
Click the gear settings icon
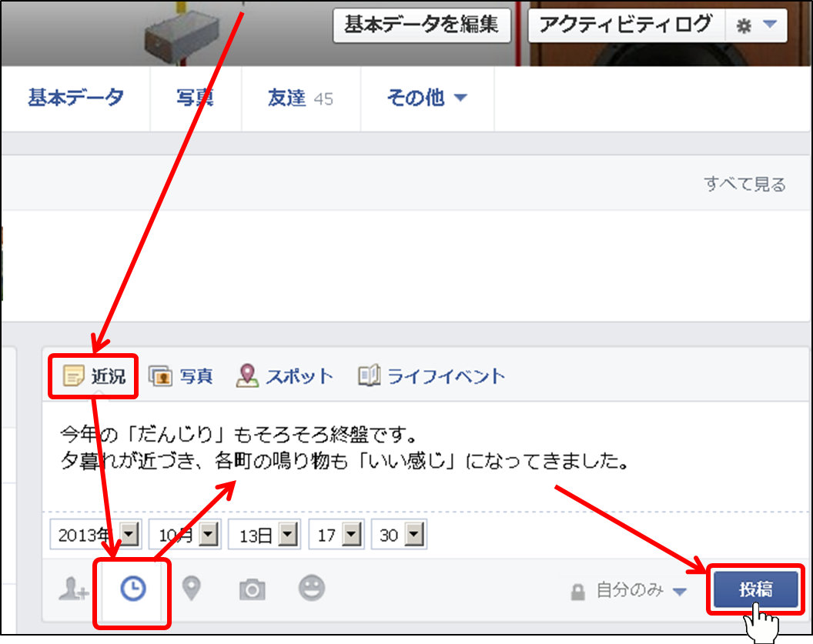point(744,26)
